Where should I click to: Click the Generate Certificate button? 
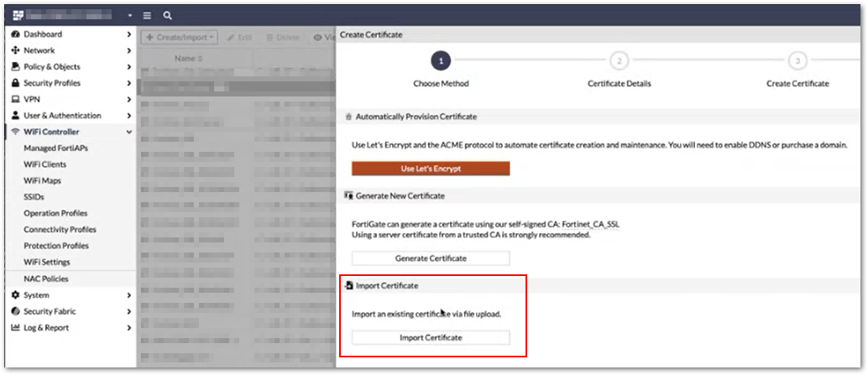[x=430, y=258]
